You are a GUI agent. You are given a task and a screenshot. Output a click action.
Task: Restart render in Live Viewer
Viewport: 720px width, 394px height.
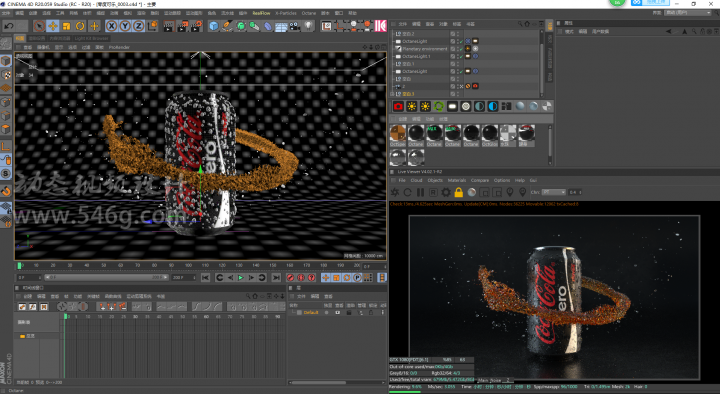[x=407, y=192]
